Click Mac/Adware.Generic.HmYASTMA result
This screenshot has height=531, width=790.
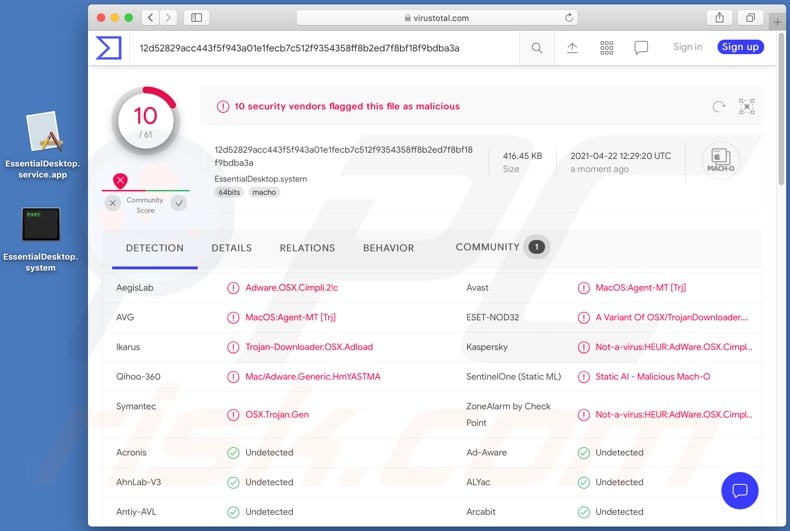point(313,376)
